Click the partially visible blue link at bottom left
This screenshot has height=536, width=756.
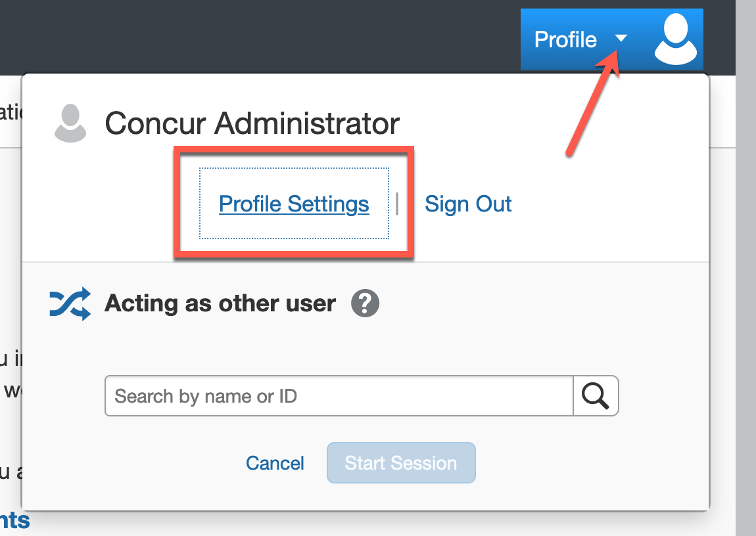coord(16,521)
